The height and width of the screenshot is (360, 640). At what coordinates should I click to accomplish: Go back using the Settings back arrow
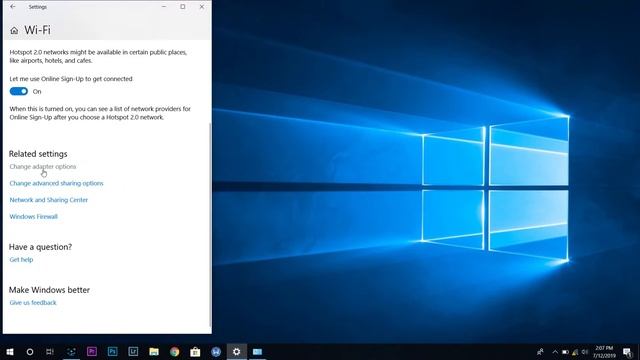pos(13,7)
